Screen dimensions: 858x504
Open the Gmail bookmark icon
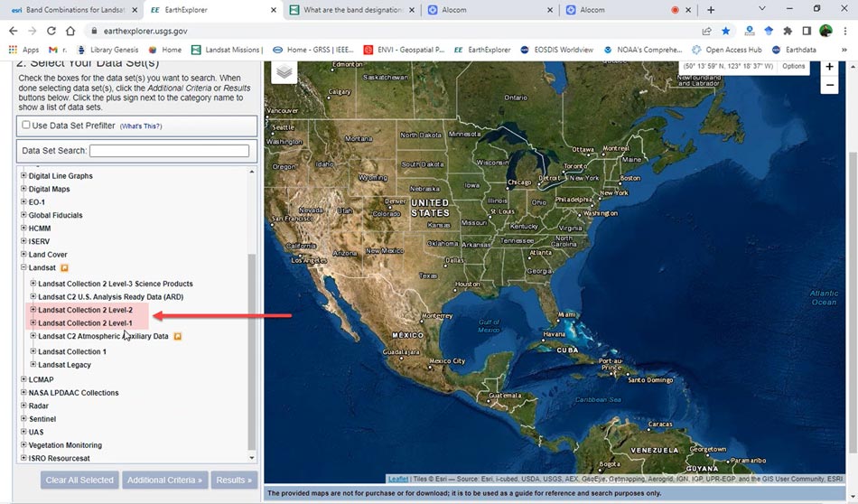pyautogui.click(x=53, y=50)
